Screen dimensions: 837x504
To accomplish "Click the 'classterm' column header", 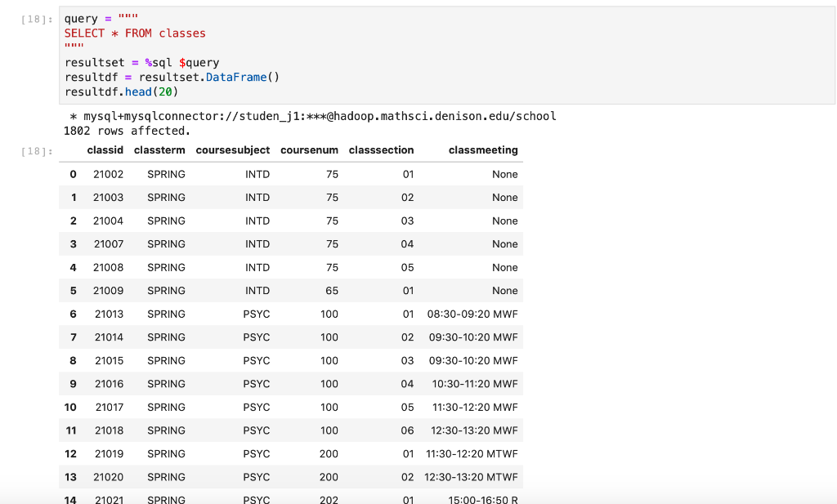I will [x=159, y=149].
